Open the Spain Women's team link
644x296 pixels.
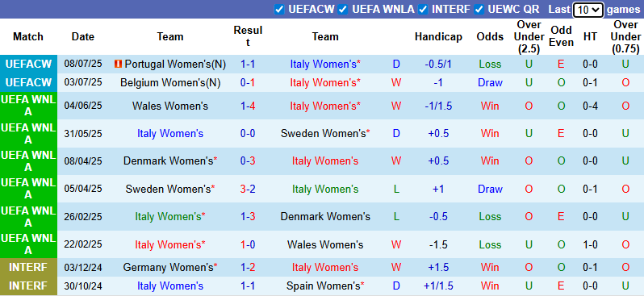pos(325,286)
